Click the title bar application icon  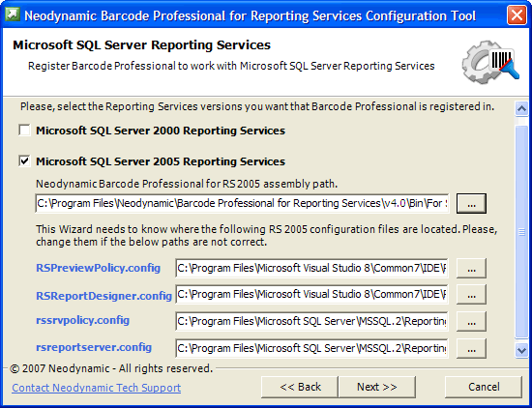(x=13, y=15)
